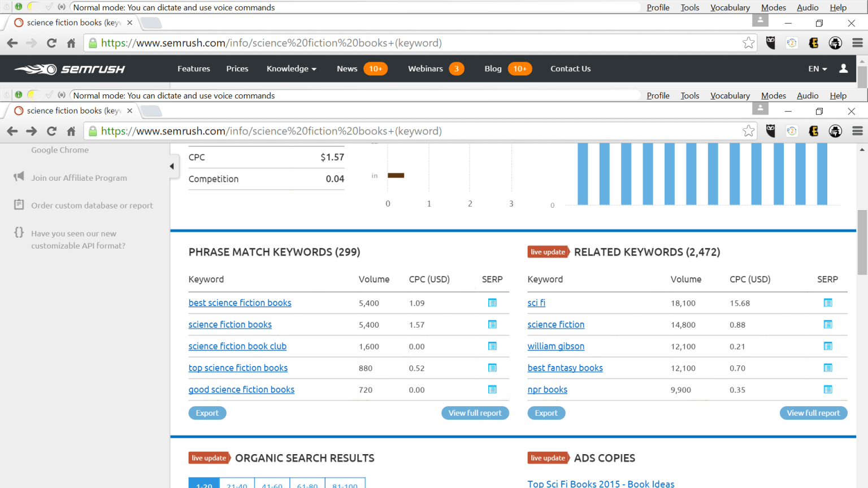Click the Home icon in the topmost browser toolbar
This screenshot has height=488, width=868.
(71, 43)
